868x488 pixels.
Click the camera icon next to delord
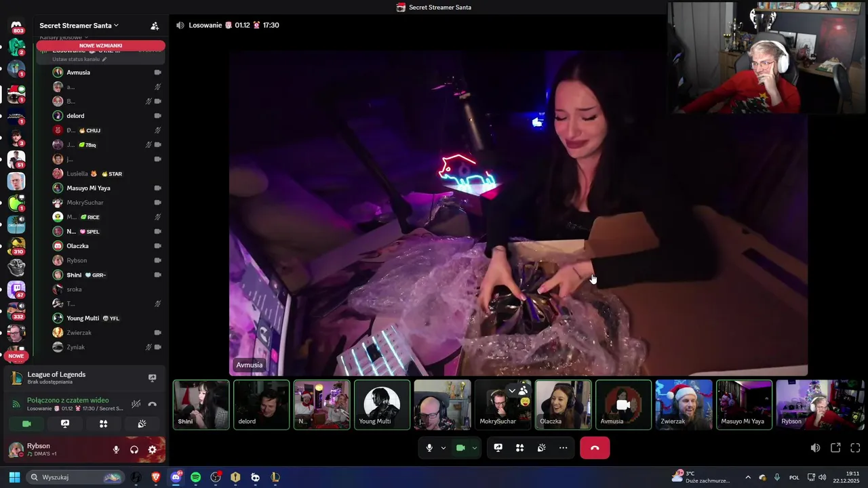coord(157,116)
